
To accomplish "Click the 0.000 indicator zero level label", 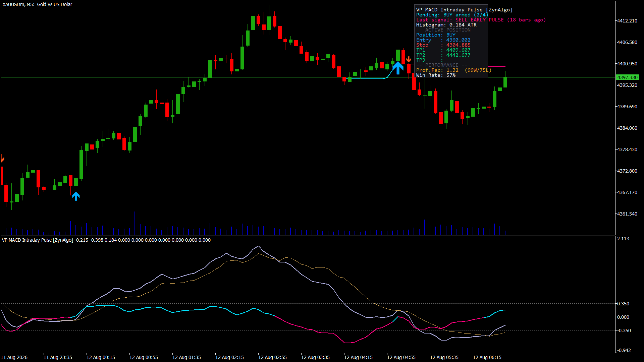I will pos(623,317).
